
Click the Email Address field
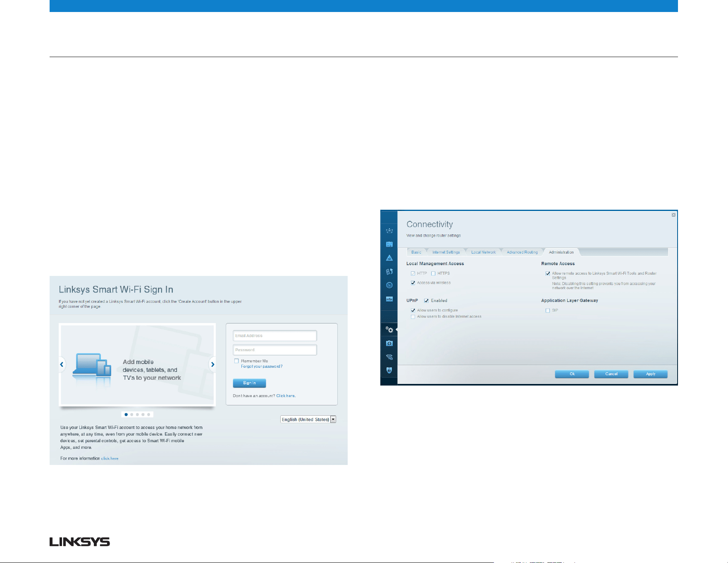tap(275, 335)
